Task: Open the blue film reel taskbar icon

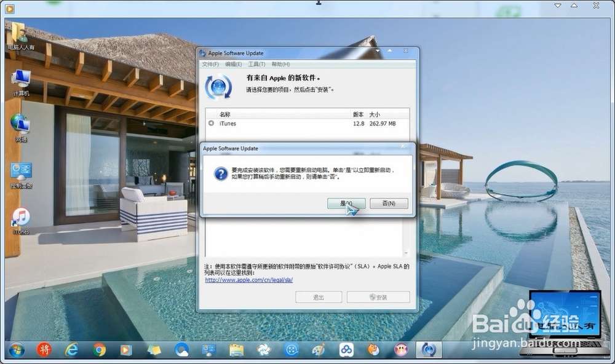Action: click(x=292, y=349)
